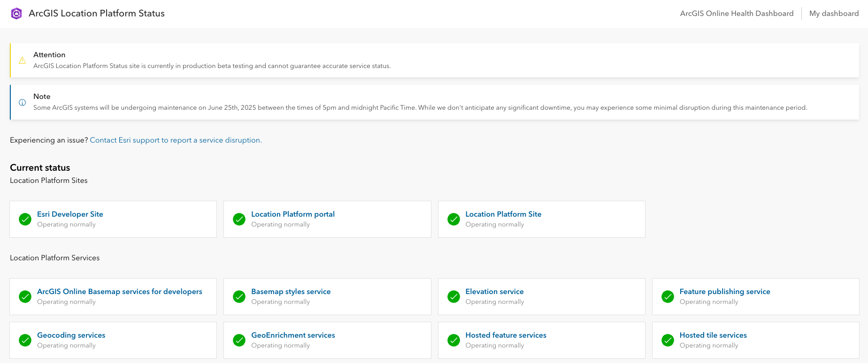The image size is (868, 363).
Task: Click the ArcGIS purple logo icon
Action: coord(16,14)
